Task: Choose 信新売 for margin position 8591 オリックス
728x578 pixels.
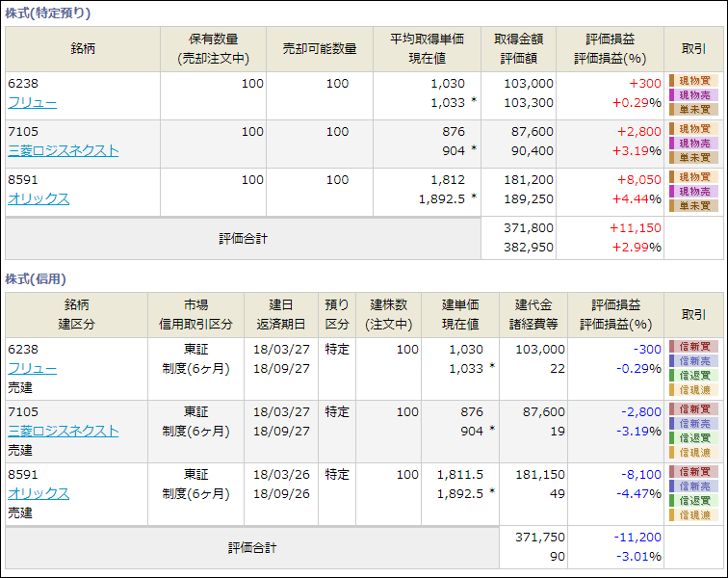Action: point(693,486)
